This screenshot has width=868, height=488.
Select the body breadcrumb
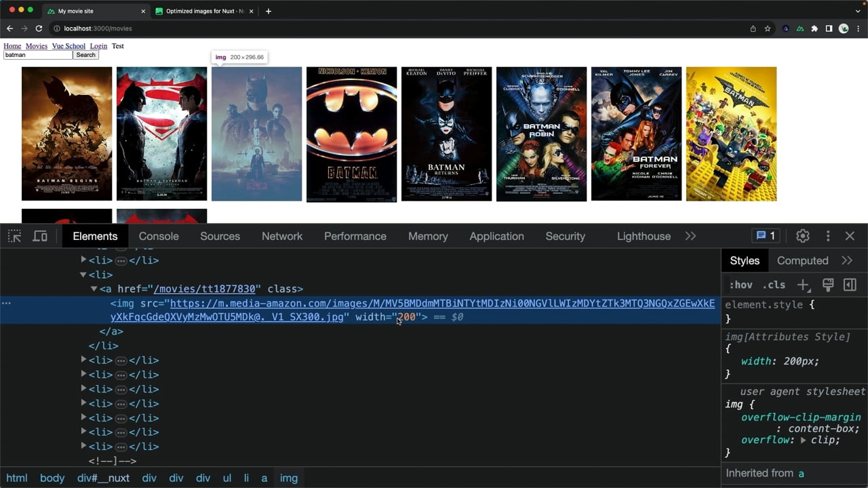(52, 478)
